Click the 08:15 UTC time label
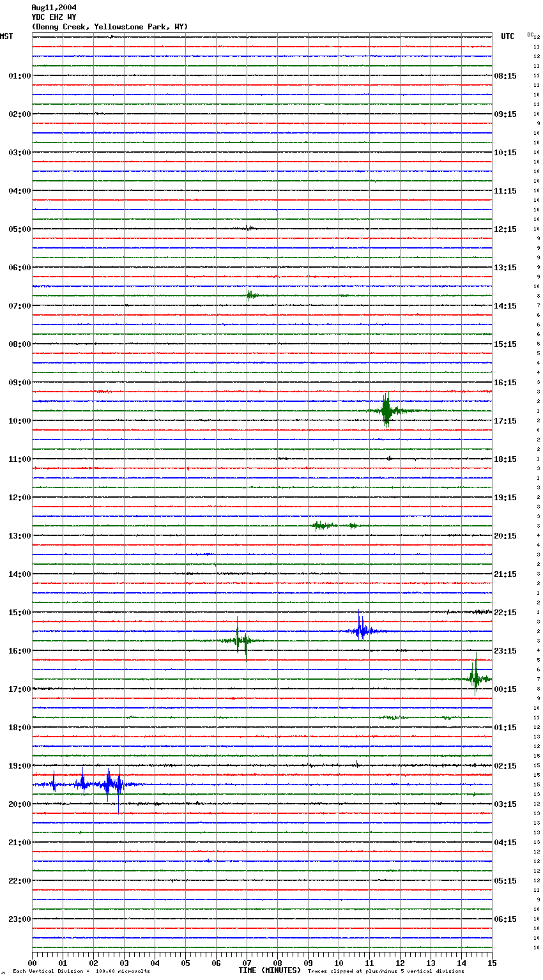 tap(505, 76)
